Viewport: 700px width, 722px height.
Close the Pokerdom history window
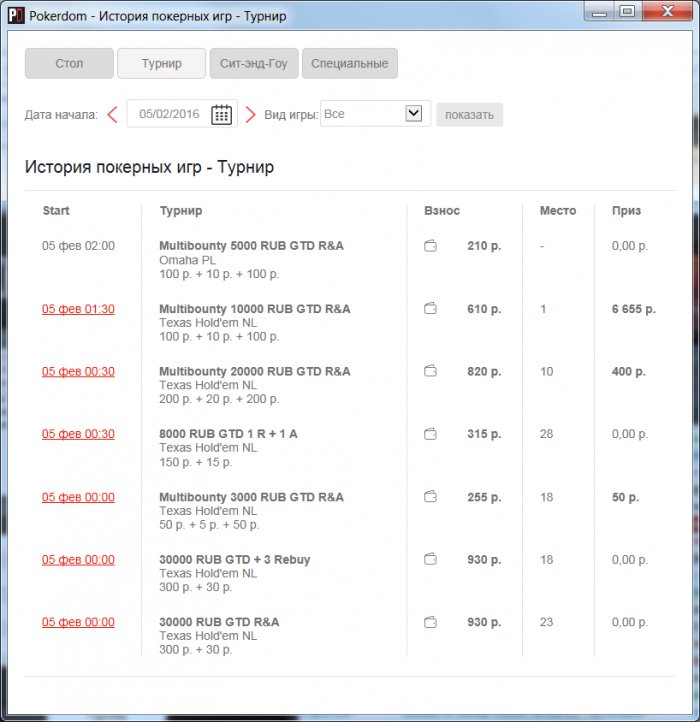point(667,12)
